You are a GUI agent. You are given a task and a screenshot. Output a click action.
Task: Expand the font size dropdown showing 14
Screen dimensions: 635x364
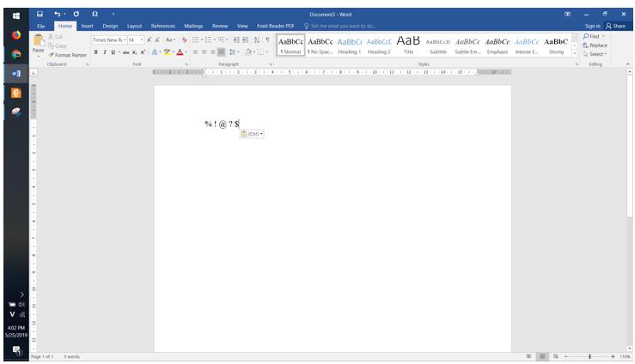[142, 39]
